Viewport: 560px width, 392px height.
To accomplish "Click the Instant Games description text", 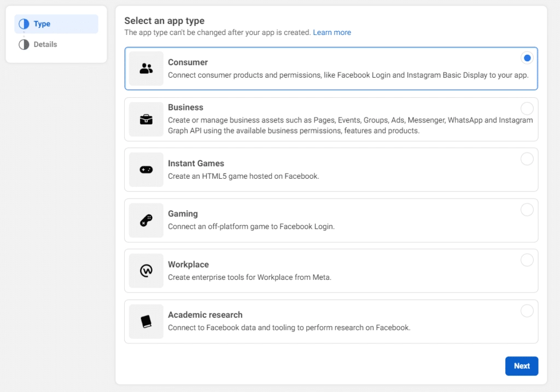I will pyautogui.click(x=243, y=176).
